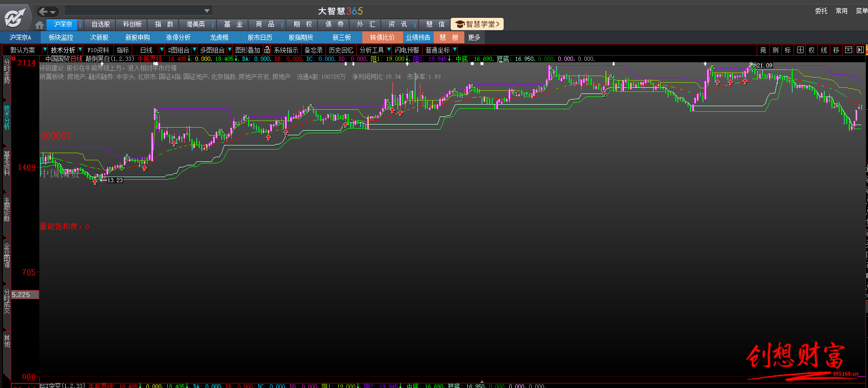Go back with the left arrow button
This screenshot has width=868, height=388.
43,11
